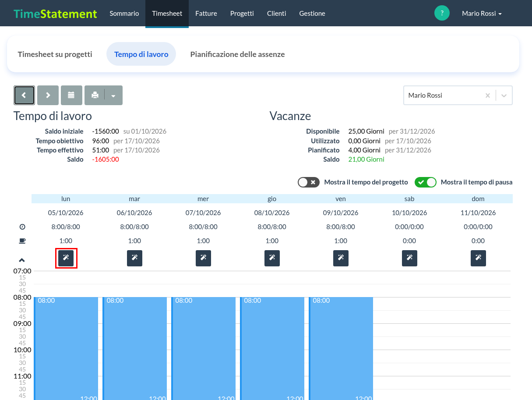Switch to Timesheet su progetti tab
This screenshot has height=400, width=532.
pyautogui.click(x=55, y=54)
